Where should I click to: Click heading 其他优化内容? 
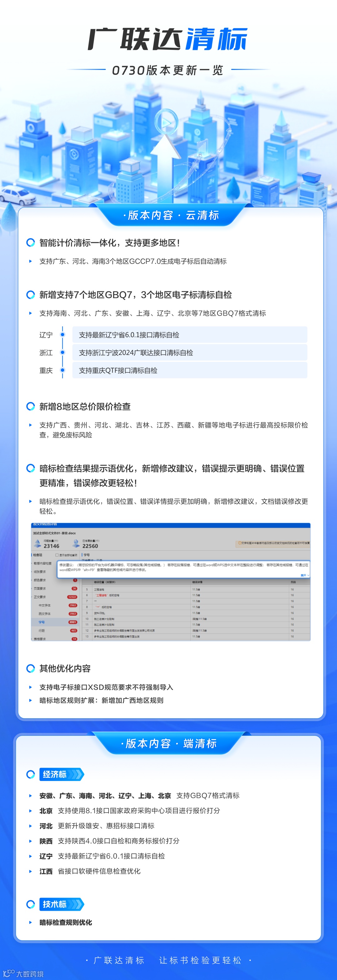pyautogui.click(x=65, y=668)
